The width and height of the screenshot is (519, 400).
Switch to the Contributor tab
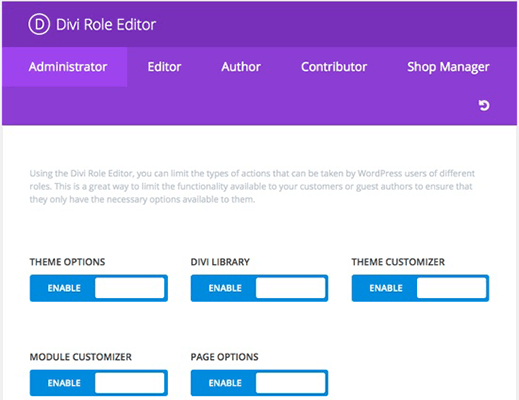(334, 67)
